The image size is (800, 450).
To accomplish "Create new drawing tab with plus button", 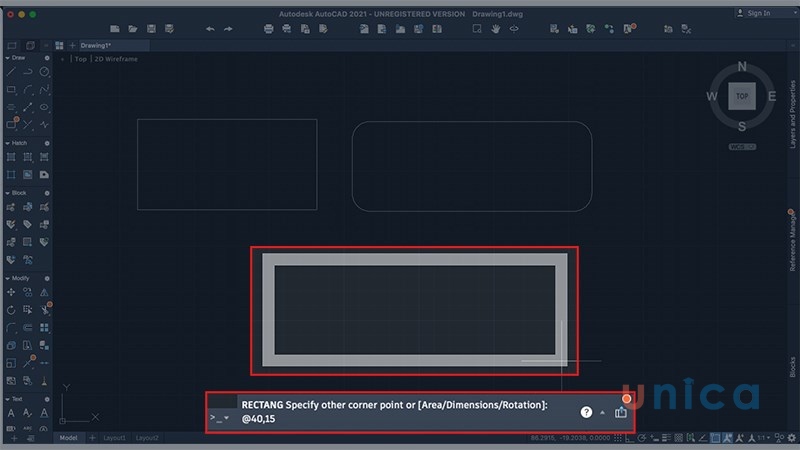I will tap(72, 45).
